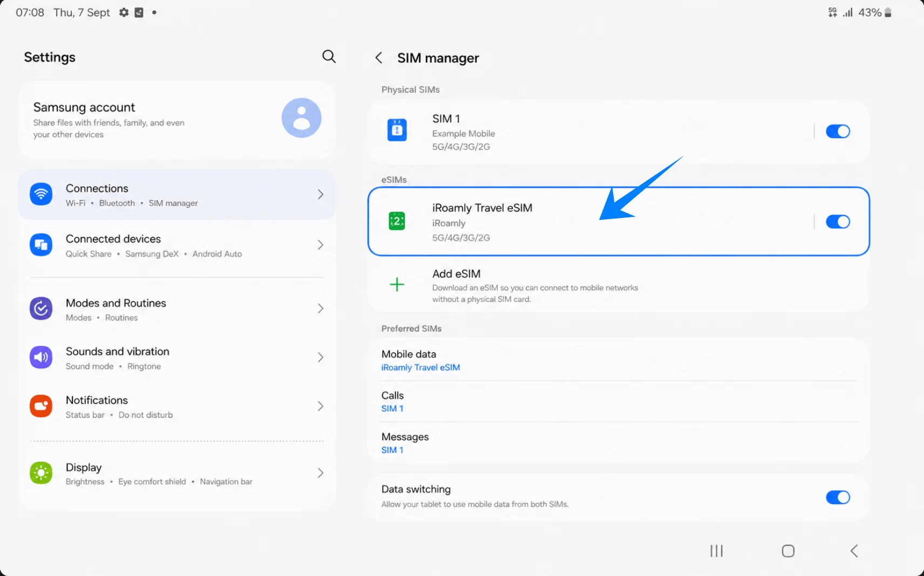The height and width of the screenshot is (576, 924).
Task: Tap the green iRoamly eSIM icon
Action: 397,221
